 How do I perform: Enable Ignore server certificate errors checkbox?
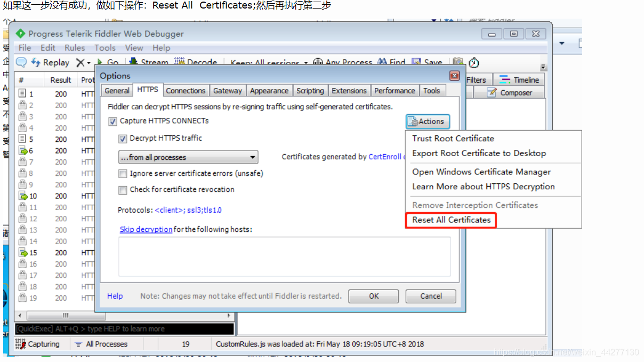pyautogui.click(x=123, y=174)
